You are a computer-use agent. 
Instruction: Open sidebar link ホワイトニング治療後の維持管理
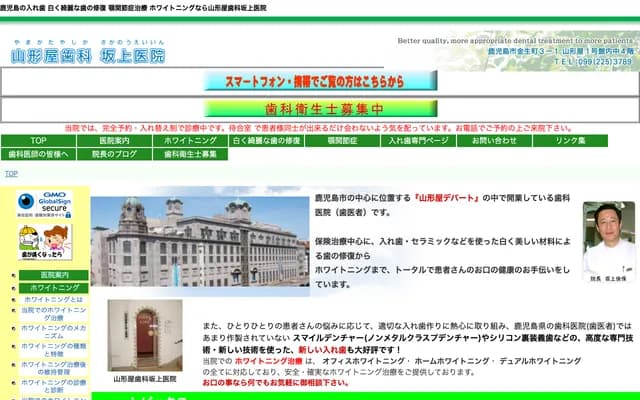pyautogui.click(x=54, y=368)
